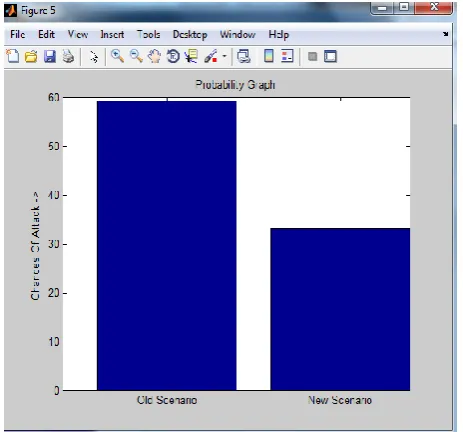Click the New Scenario bar
The width and height of the screenshot is (463, 432).
click(x=340, y=309)
